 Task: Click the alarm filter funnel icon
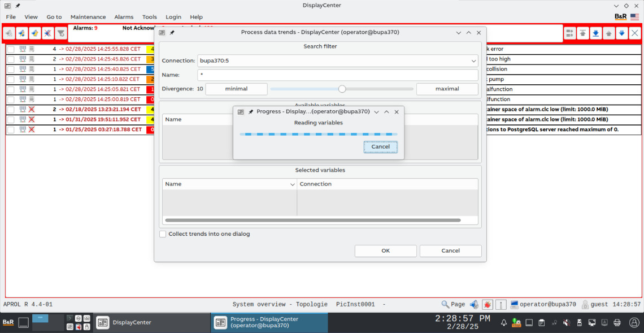click(x=60, y=33)
